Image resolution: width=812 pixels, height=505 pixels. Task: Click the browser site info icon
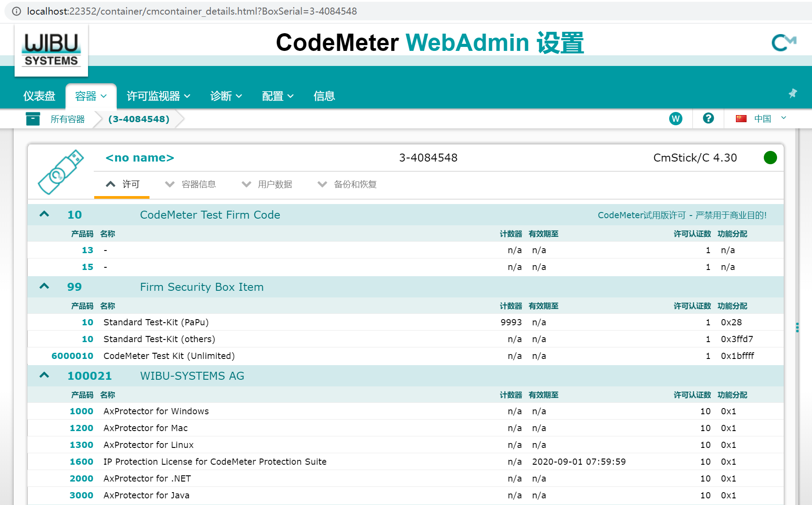16,11
